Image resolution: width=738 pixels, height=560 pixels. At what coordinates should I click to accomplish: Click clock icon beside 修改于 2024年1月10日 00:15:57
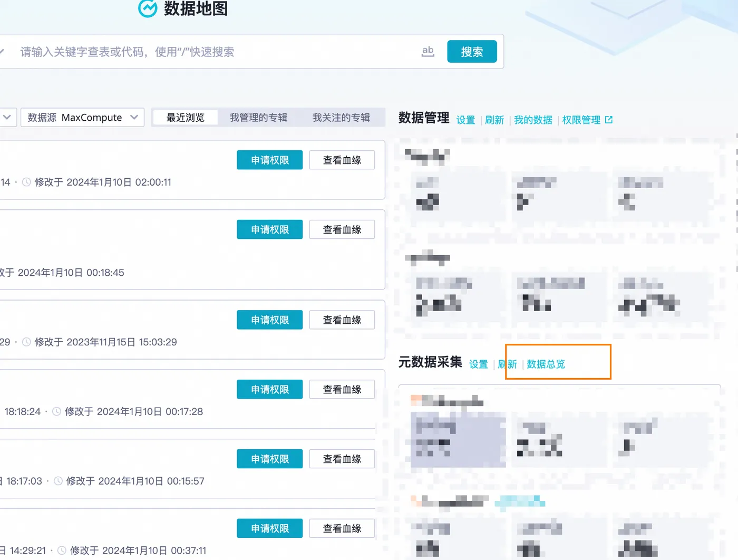click(x=58, y=481)
